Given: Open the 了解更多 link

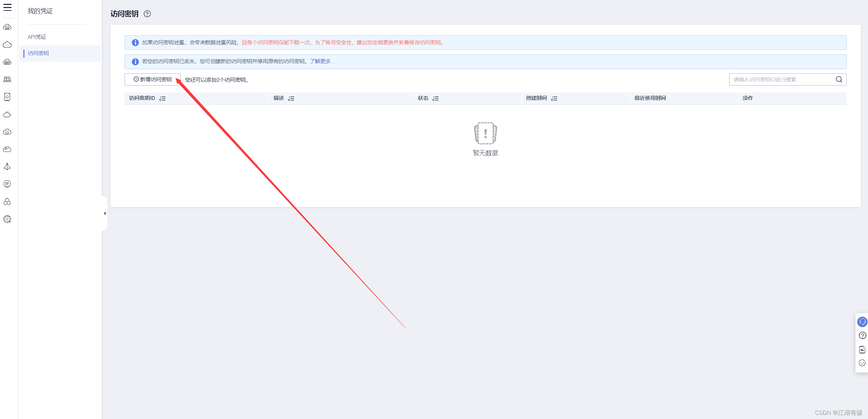Looking at the screenshot, I should pyautogui.click(x=321, y=61).
